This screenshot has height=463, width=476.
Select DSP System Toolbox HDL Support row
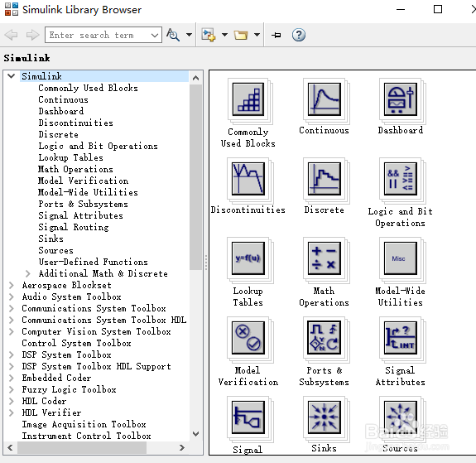[96, 366]
